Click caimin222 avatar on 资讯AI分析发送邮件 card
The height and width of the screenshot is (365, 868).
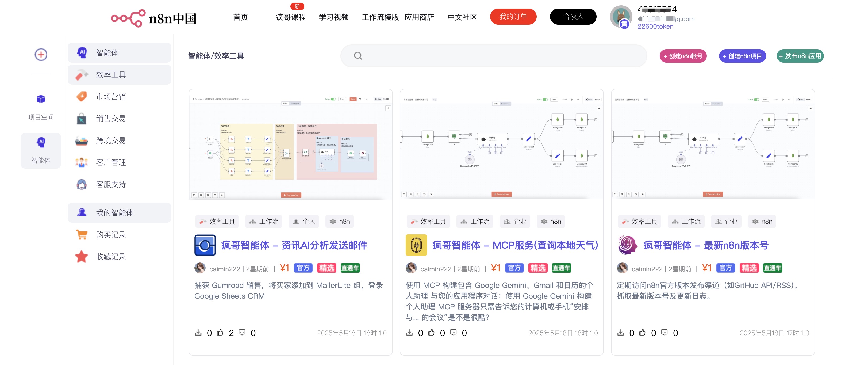click(200, 268)
